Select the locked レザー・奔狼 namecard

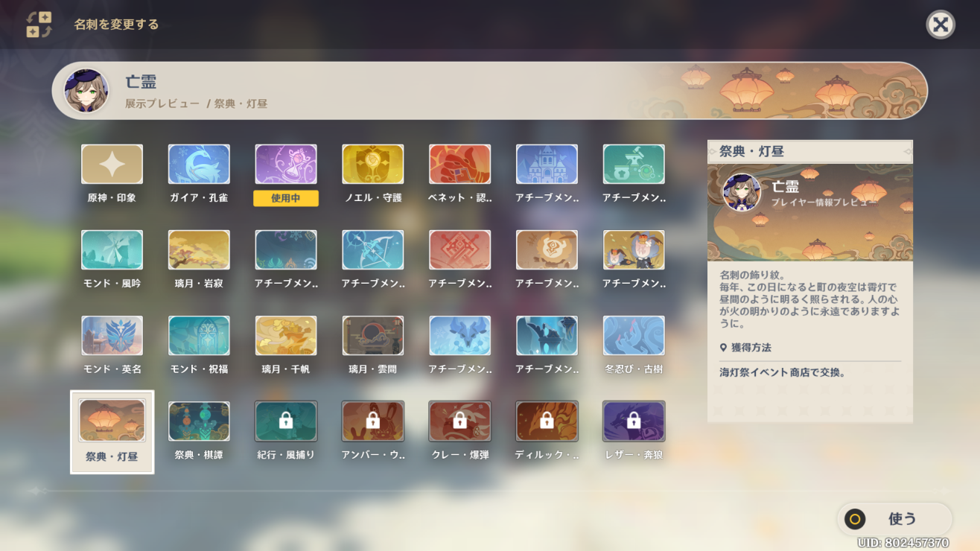634,421
